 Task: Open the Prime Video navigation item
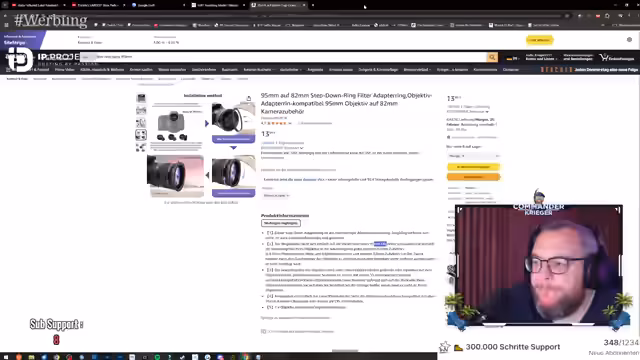(x=64, y=70)
